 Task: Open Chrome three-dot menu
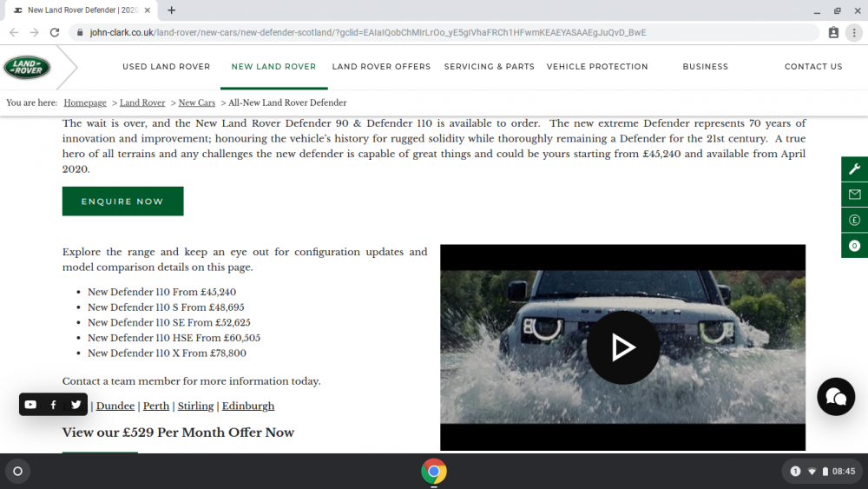click(x=854, y=33)
